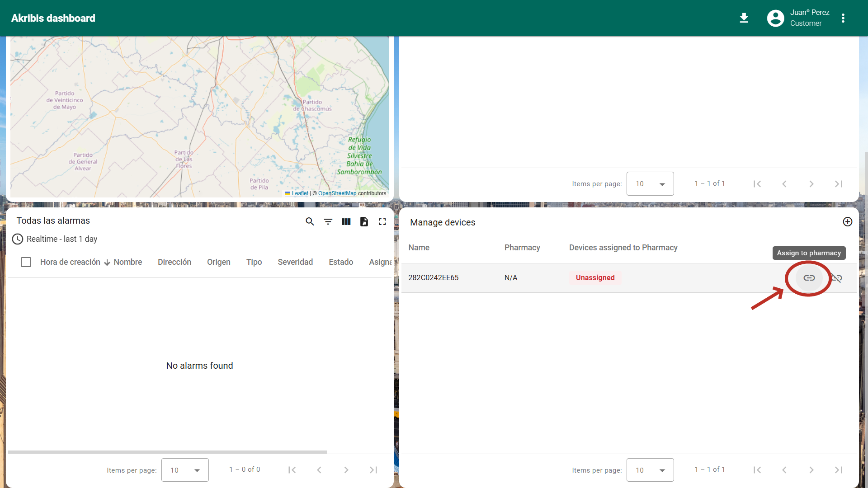The height and width of the screenshot is (488, 868).
Task: Open alarms items per page dropdown
Action: 185,470
